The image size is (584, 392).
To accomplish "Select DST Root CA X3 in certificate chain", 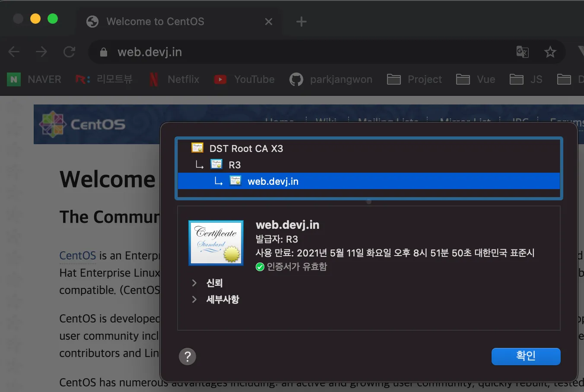I will (369, 149).
